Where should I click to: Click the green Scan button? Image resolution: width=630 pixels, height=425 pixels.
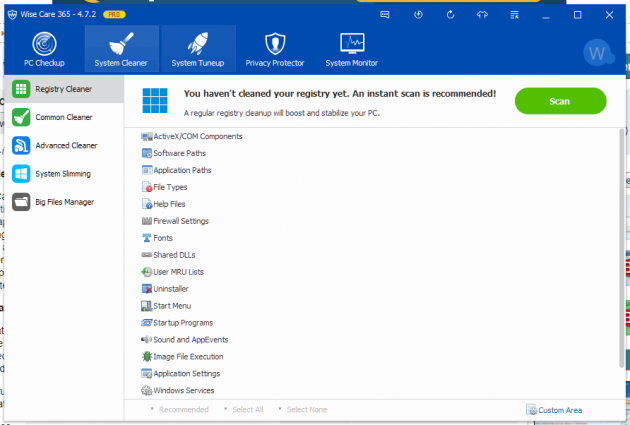pyautogui.click(x=560, y=101)
